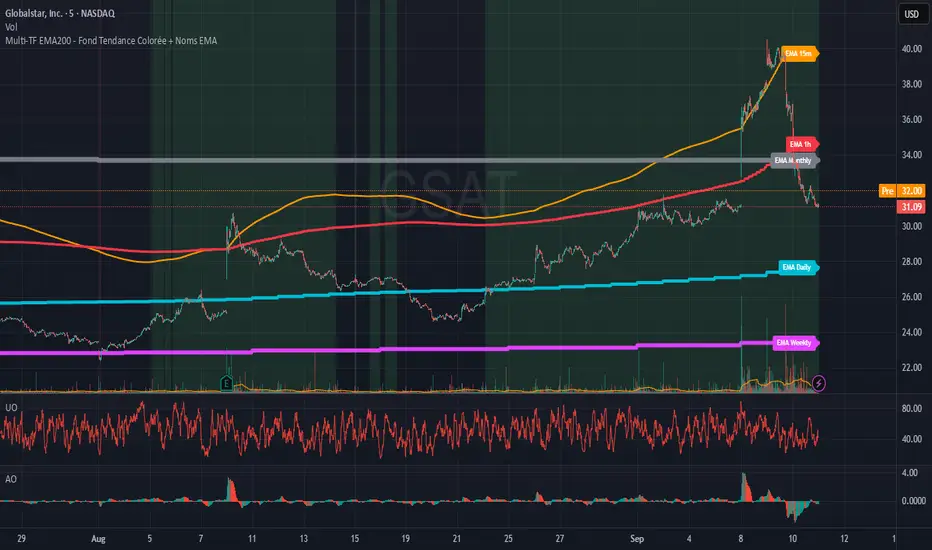Click date 4 on the time axis
The height and width of the screenshot is (550, 932).
point(689,539)
